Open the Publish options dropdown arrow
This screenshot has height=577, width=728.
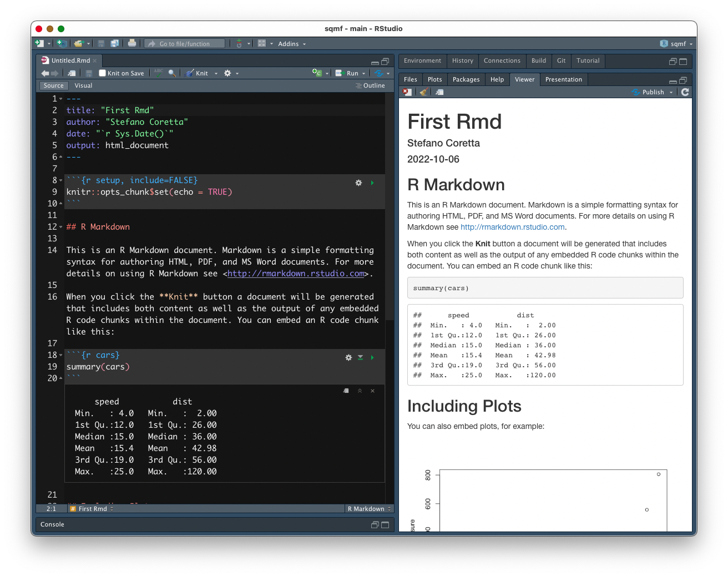[x=671, y=92]
